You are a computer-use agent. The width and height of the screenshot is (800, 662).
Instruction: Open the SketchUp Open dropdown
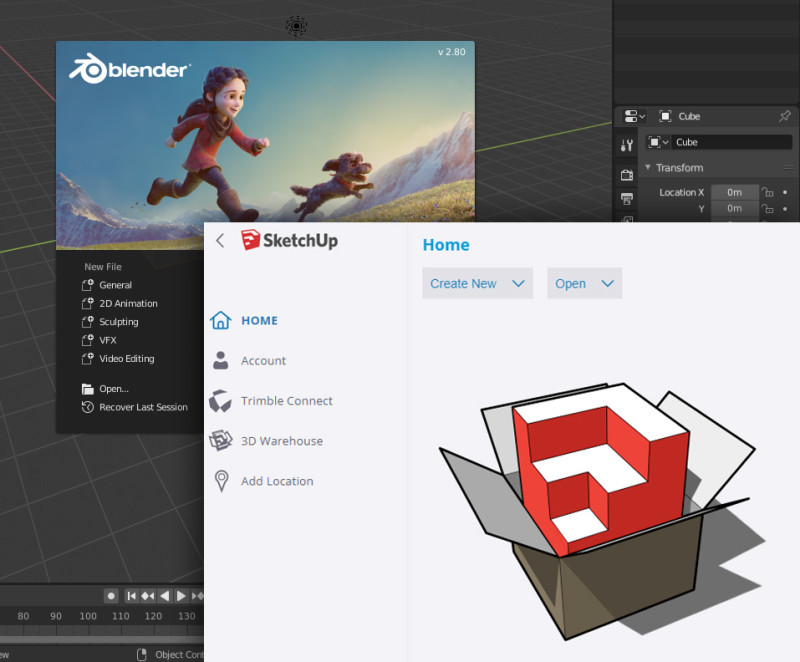click(585, 283)
